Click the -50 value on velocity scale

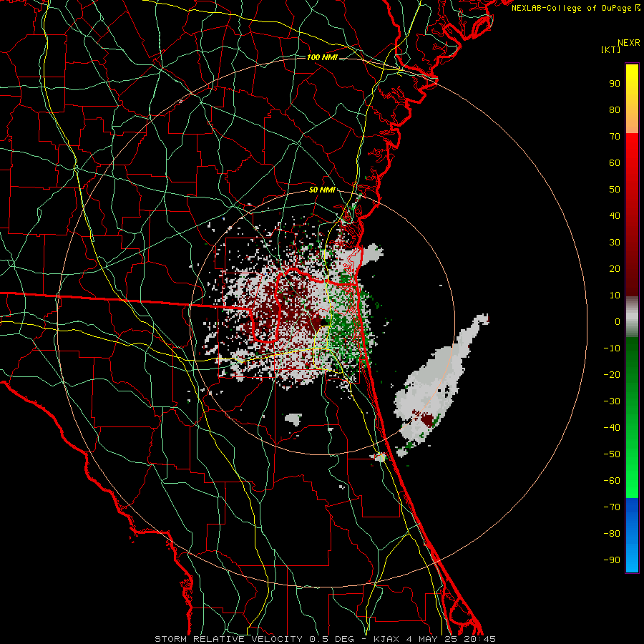click(x=612, y=454)
